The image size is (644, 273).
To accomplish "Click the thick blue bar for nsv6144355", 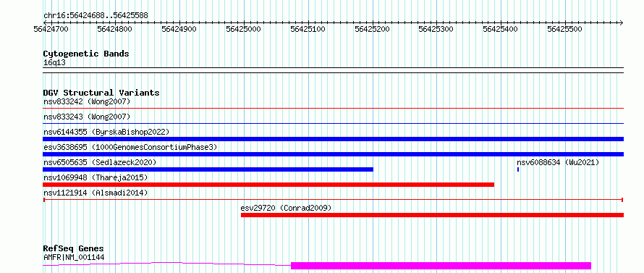I will pyautogui.click(x=333, y=139).
